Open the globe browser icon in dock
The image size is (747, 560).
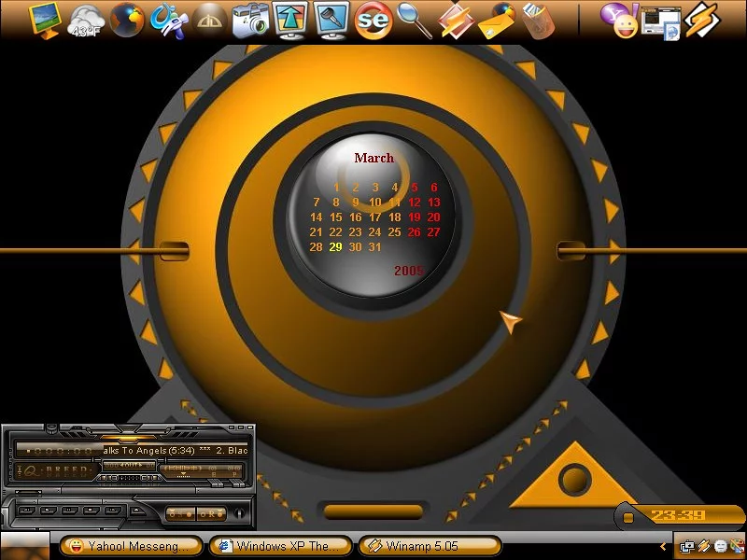[127, 20]
